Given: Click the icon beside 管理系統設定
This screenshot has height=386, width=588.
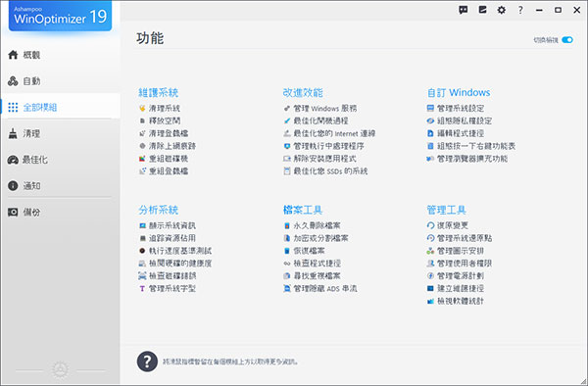Looking at the screenshot, I should [430, 109].
